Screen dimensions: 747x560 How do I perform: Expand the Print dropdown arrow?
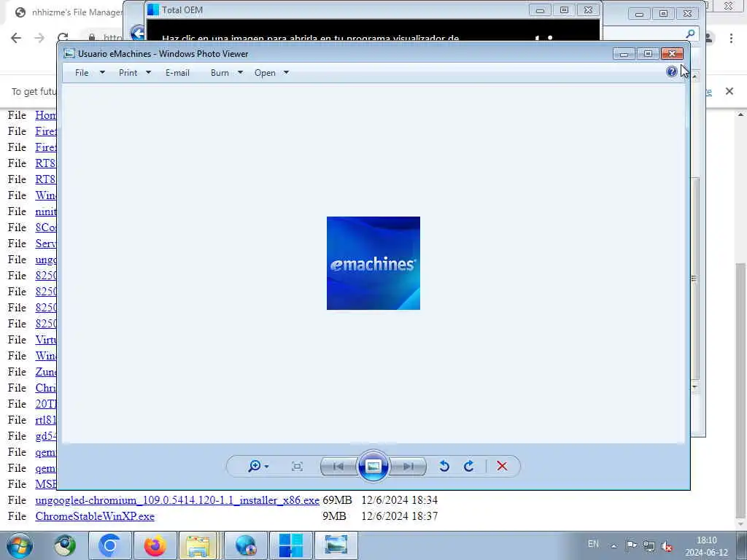coord(148,73)
